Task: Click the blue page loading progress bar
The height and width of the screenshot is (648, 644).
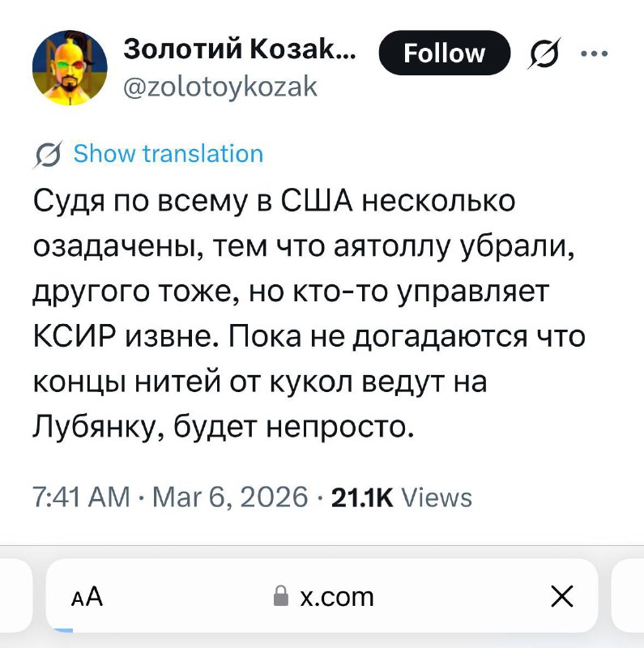Action: point(62,629)
